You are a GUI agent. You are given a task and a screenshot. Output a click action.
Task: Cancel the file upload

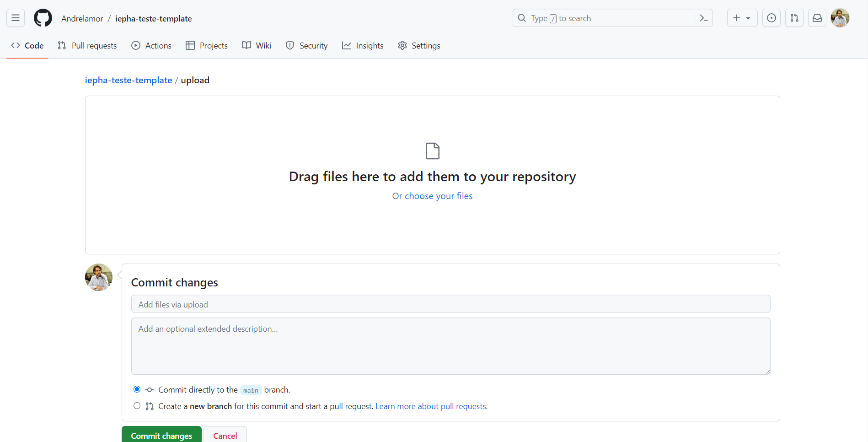pyautogui.click(x=225, y=435)
